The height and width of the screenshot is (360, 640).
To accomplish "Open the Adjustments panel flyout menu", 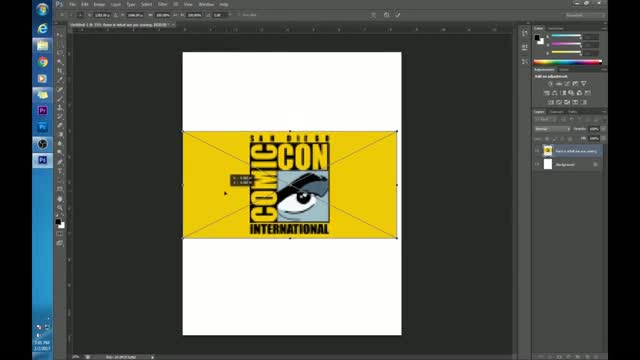I will pyautogui.click(x=604, y=70).
